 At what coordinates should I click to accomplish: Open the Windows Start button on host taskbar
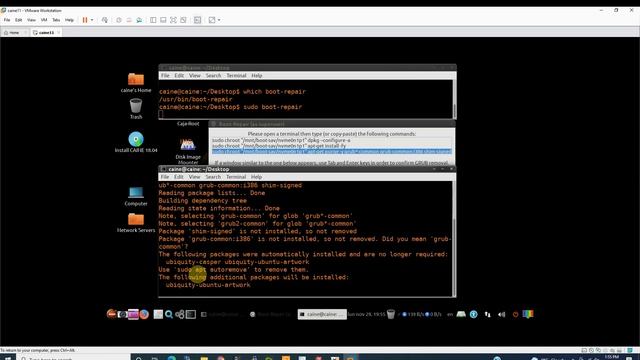pyautogui.click(x=7, y=357)
